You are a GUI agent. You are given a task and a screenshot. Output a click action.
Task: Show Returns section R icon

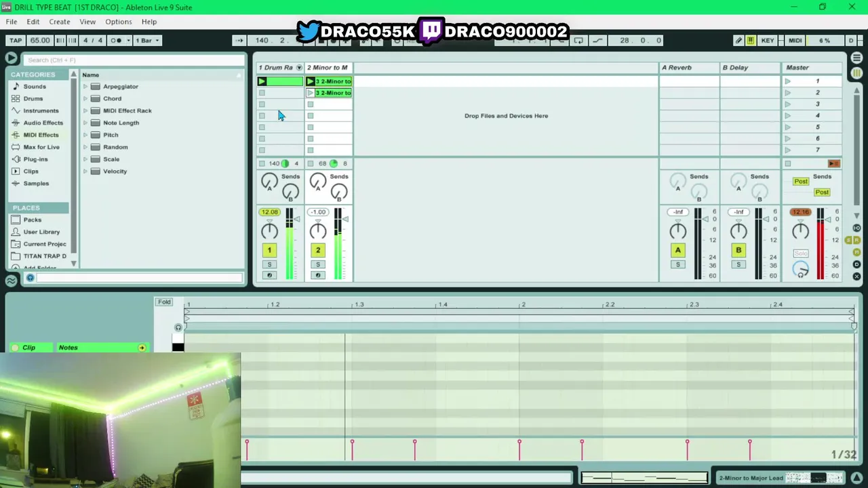[x=856, y=241]
